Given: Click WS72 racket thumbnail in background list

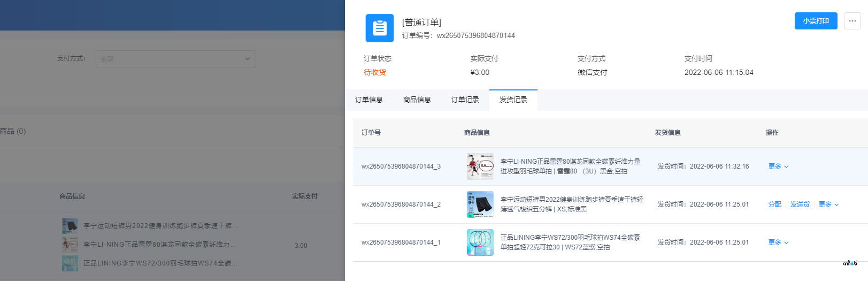Looking at the screenshot, I should pyautogui.click(x=70, y=263).
